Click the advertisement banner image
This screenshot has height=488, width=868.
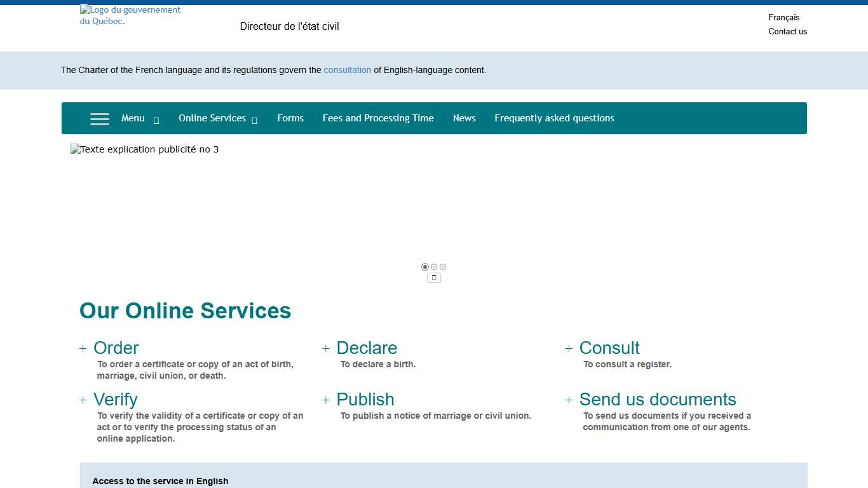(x=145, y=150)
